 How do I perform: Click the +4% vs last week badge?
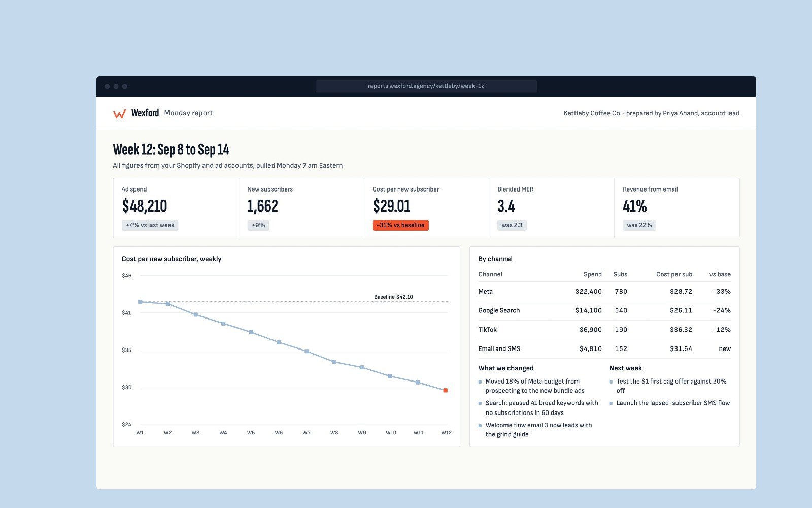[x=150, y=225]
